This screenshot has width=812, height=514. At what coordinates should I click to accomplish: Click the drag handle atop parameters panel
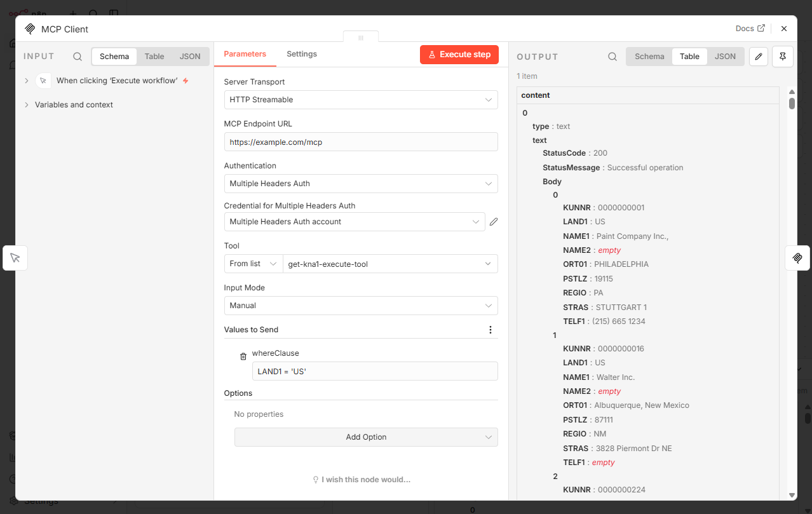tap(361, 37)
